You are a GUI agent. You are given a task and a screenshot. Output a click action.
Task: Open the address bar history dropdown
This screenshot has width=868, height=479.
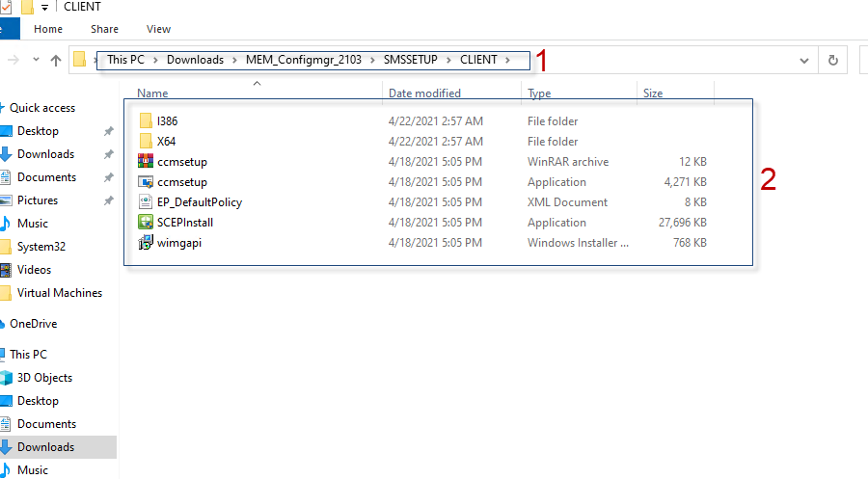pos(804,61)
